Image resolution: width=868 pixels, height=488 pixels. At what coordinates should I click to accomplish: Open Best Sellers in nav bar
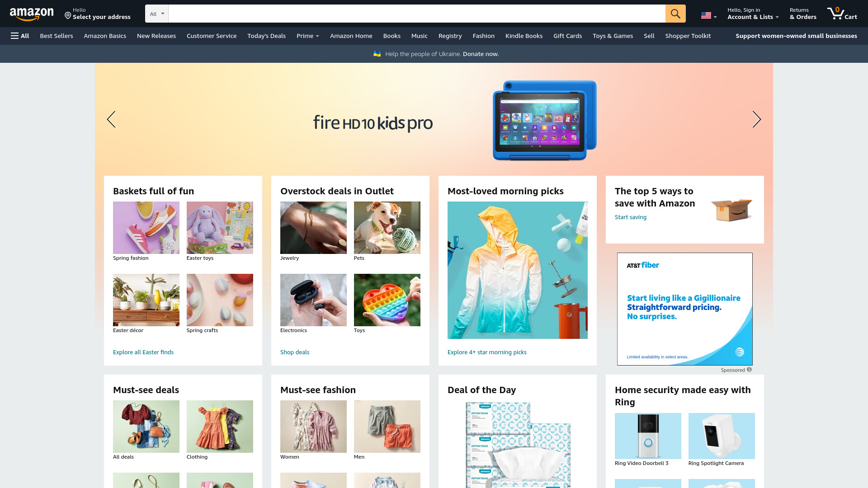(x=57, y=36)
